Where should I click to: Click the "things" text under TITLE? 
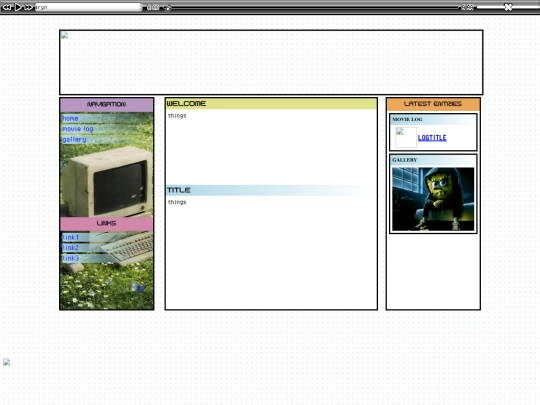(x=177, y=202)
